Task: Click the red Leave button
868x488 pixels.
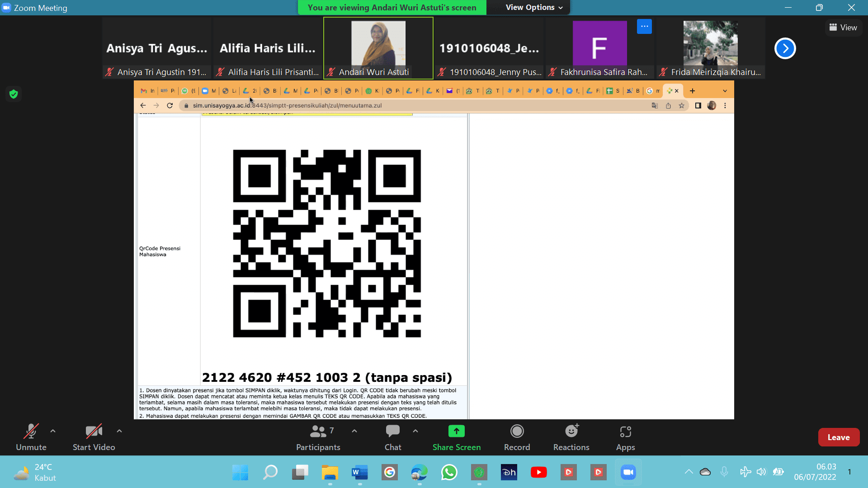Action: (839, 437)
